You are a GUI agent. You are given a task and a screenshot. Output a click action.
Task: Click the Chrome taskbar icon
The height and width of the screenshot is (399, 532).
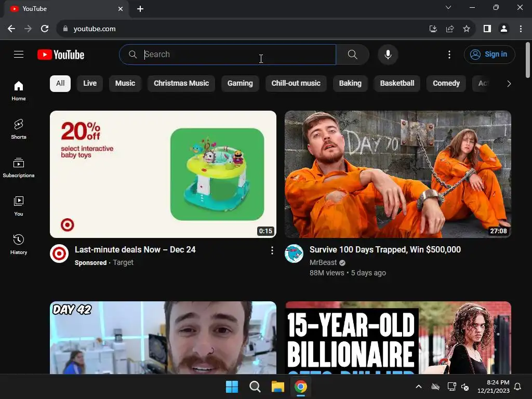[301, 387]
